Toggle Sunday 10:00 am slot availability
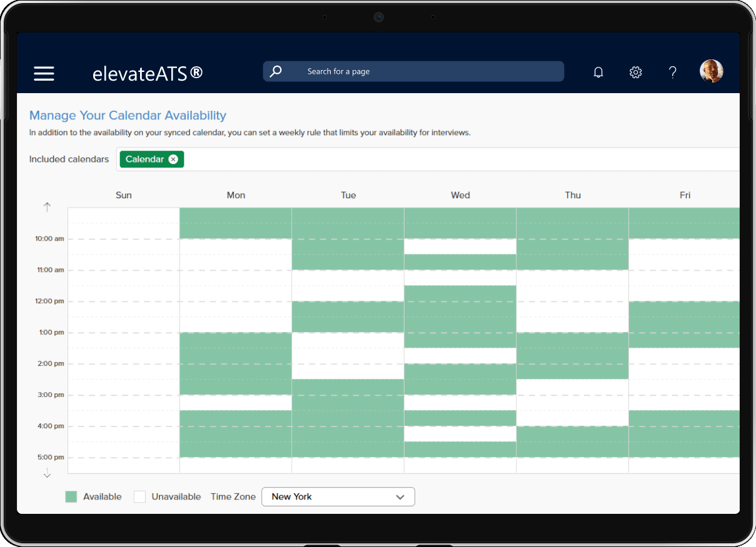 124,246
